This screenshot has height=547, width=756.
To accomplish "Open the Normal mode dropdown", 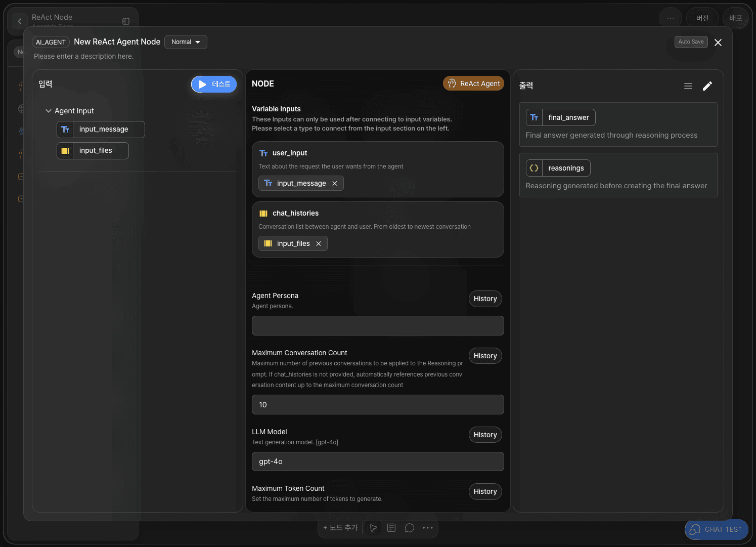I will coord(186,42).
